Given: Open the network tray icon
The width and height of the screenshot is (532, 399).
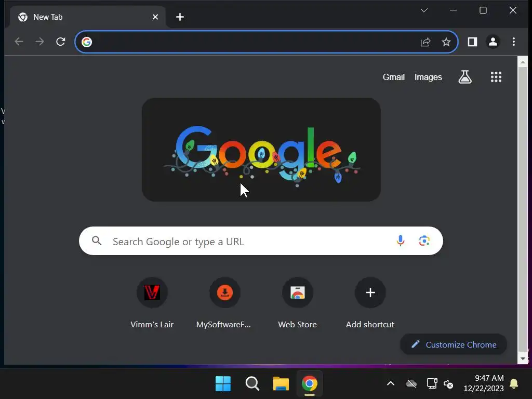Looking at the screenshot, I should [432, 384].
